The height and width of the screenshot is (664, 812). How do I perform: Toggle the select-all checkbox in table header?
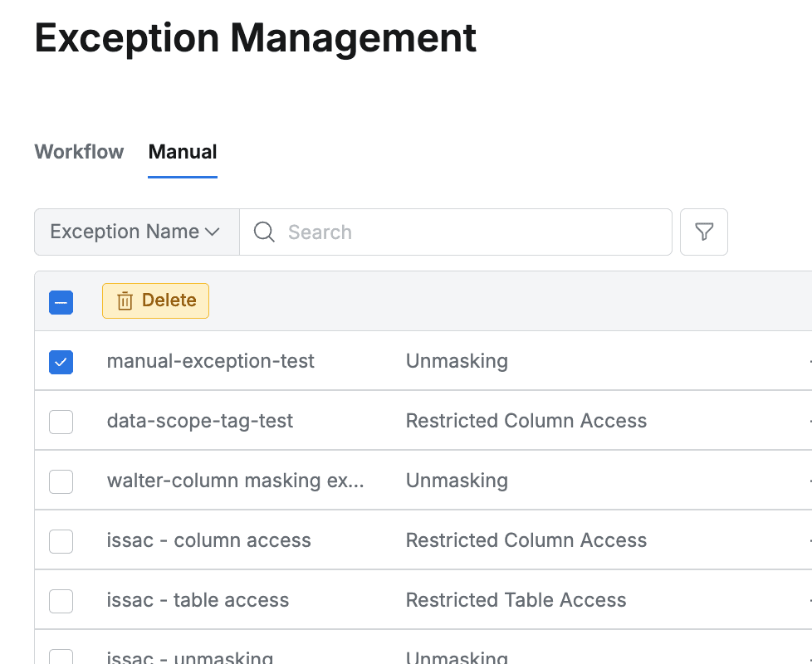(x=61, y=301)
